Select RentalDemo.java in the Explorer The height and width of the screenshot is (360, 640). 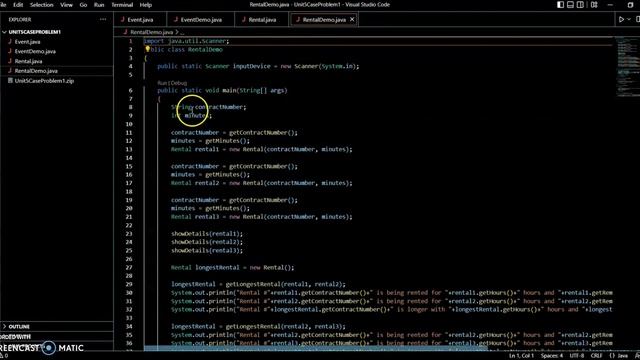(36, 71)
